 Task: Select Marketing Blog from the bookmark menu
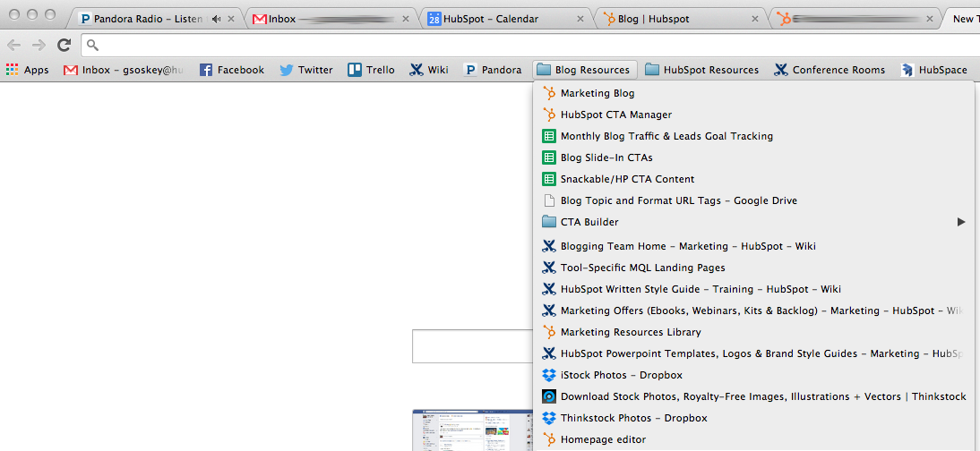(597, 93)
